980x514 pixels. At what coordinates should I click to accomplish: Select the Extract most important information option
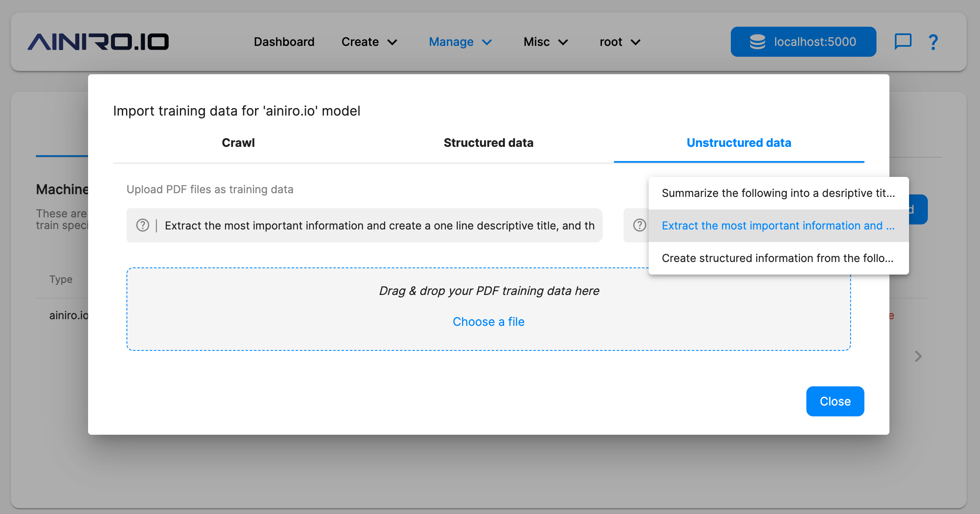(778, 225)
